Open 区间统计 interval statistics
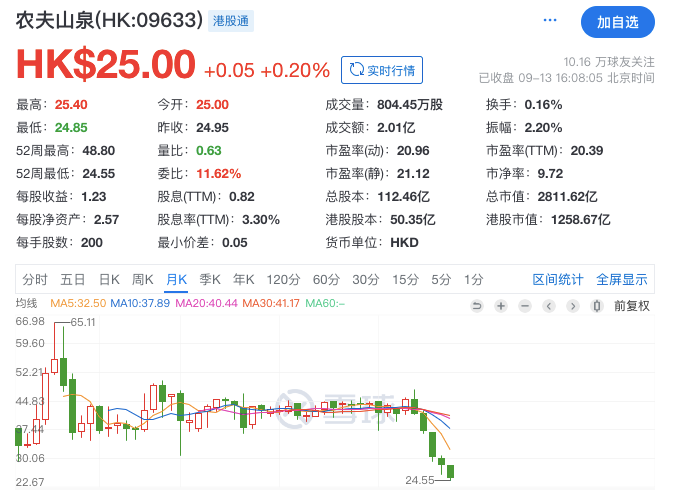The image size is (685, 490). (x=558, y=279)
